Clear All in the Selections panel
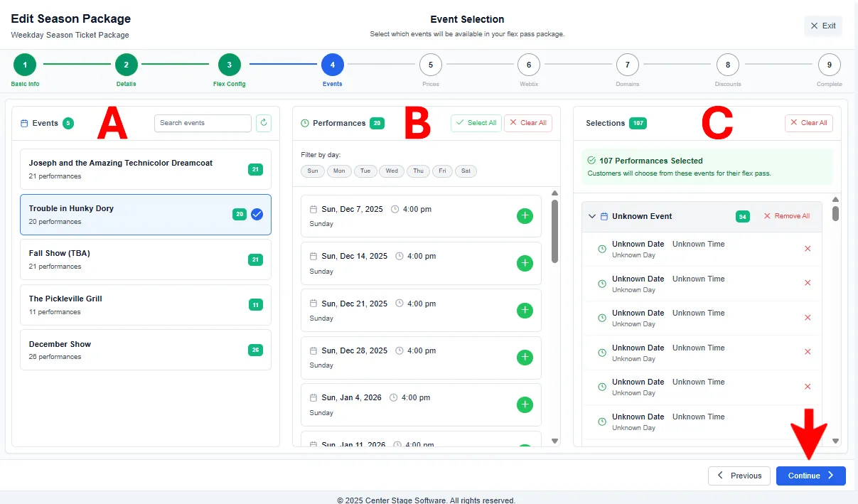 809,123
